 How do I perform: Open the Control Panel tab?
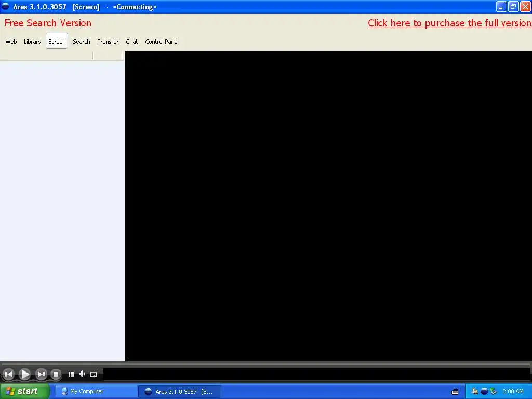click(x=162, y=42)
